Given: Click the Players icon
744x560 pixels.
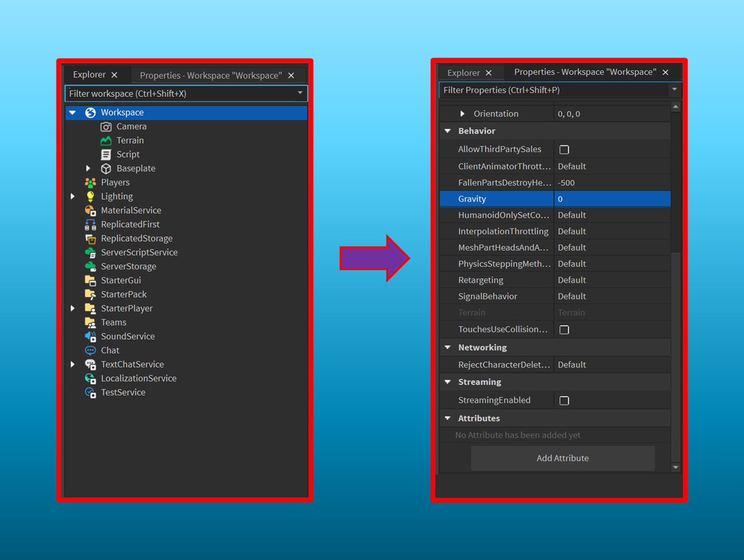Looking at the screenshot, I should (x=91, y=183).
